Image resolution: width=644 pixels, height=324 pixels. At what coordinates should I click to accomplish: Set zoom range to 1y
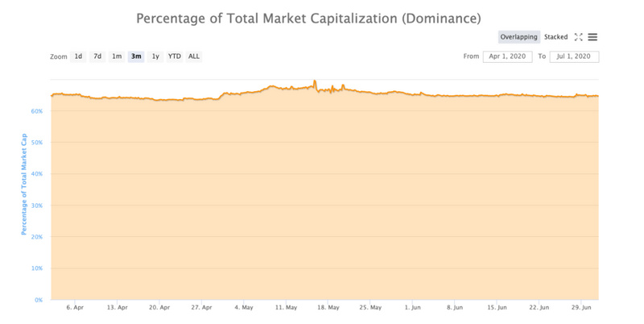point(155,56)
